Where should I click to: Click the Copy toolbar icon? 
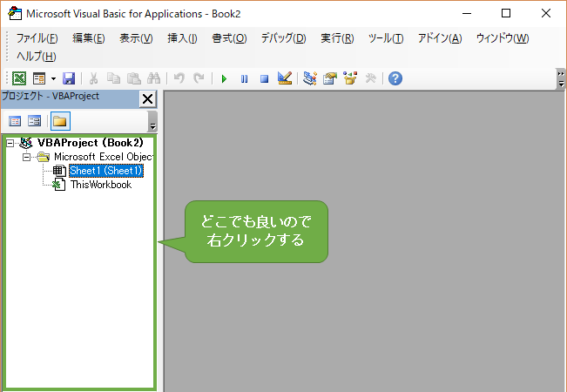pos(113,78)
